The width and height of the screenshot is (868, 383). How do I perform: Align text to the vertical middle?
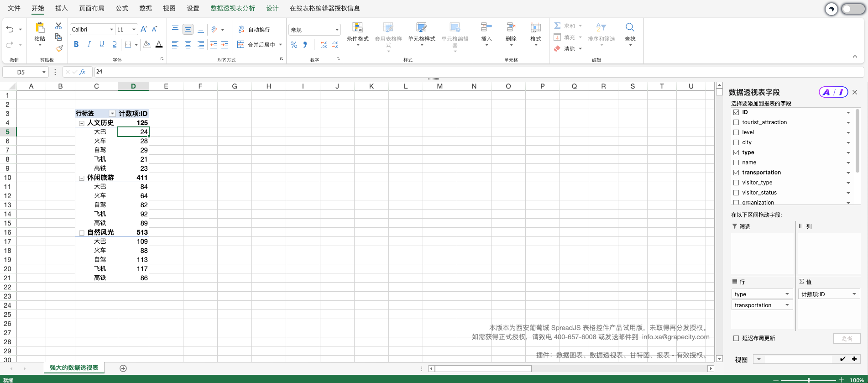pos(188,29)
